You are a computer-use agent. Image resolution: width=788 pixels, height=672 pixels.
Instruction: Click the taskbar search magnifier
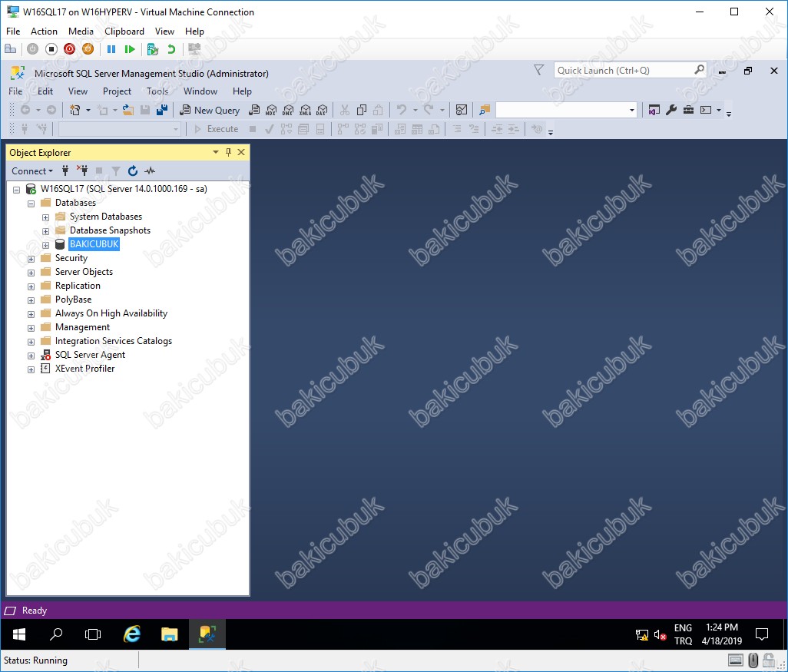pos(56,634)
